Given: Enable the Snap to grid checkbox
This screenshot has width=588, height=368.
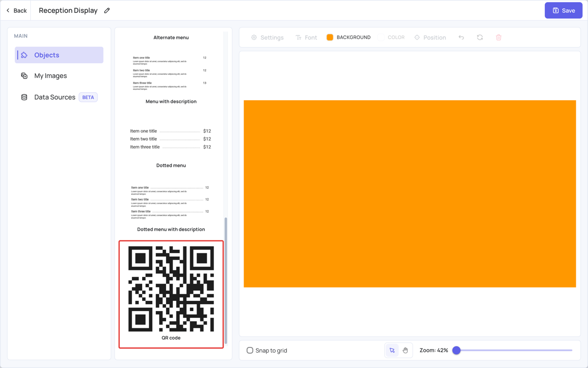Looking at the screenshot, I should click(x=250, y=350).
